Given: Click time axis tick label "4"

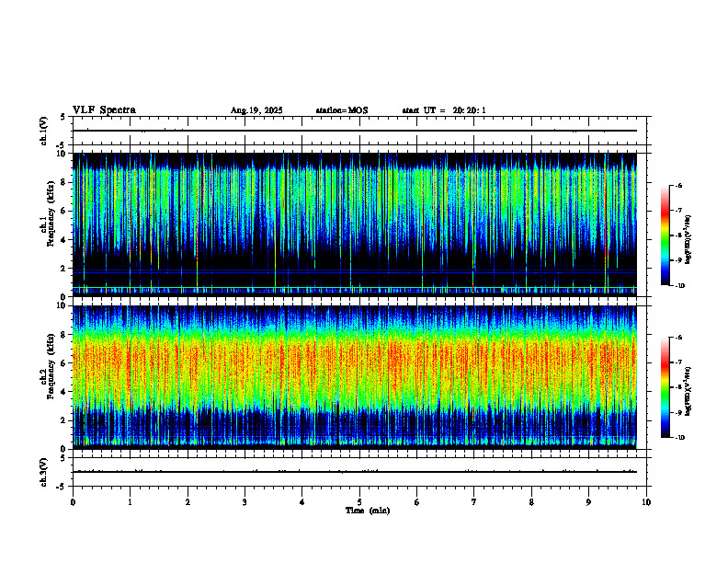Looking at the screenshot, I should (301, 502).
